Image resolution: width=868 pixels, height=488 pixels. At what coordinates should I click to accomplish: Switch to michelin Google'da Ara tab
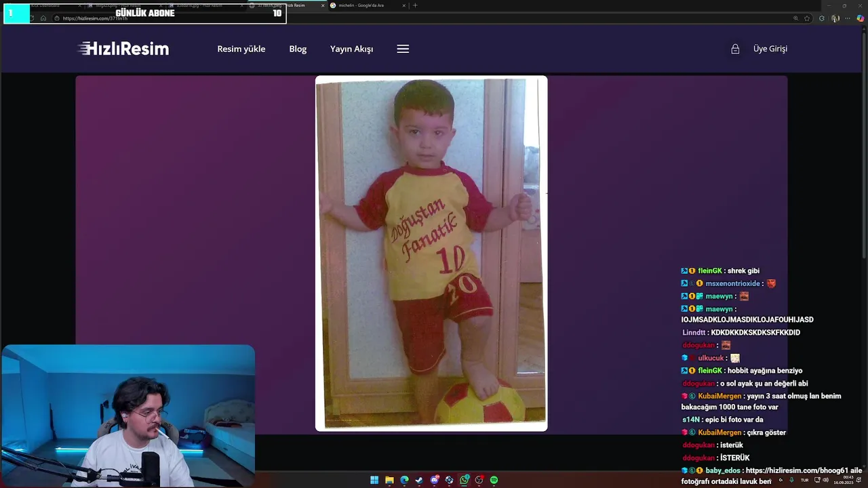(x=368, y=5)
